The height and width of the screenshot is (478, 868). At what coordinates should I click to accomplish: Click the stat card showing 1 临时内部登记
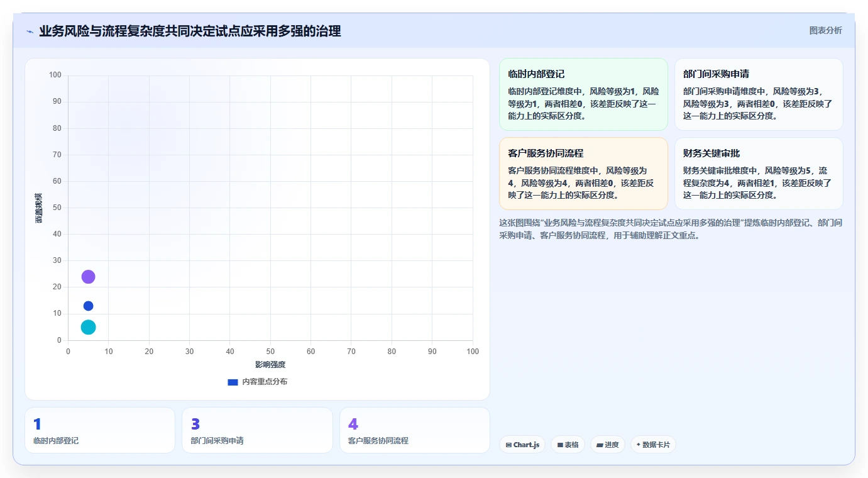100,430
